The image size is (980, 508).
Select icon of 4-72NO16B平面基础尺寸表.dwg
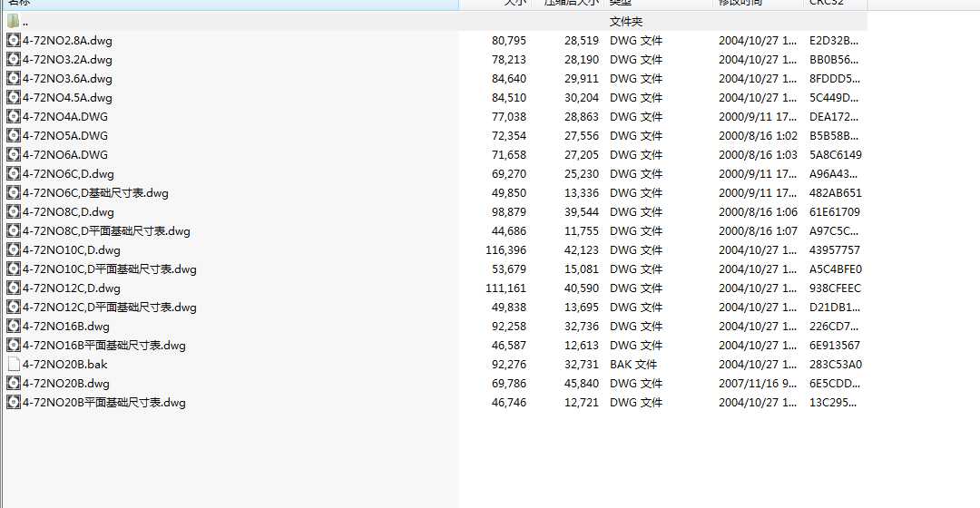13,346
